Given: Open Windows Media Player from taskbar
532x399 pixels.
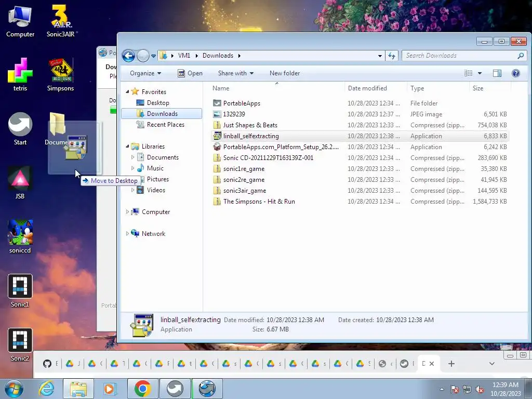Looking at the screenshot, I should coord(109,389).
